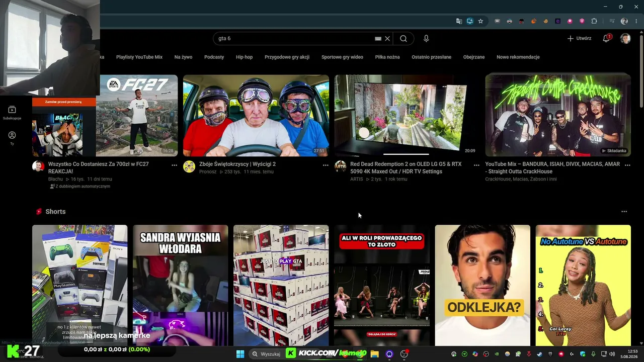Screen dimensions: 644x362
Task: Start voice search with the microphone
Action: pos(426,38)
